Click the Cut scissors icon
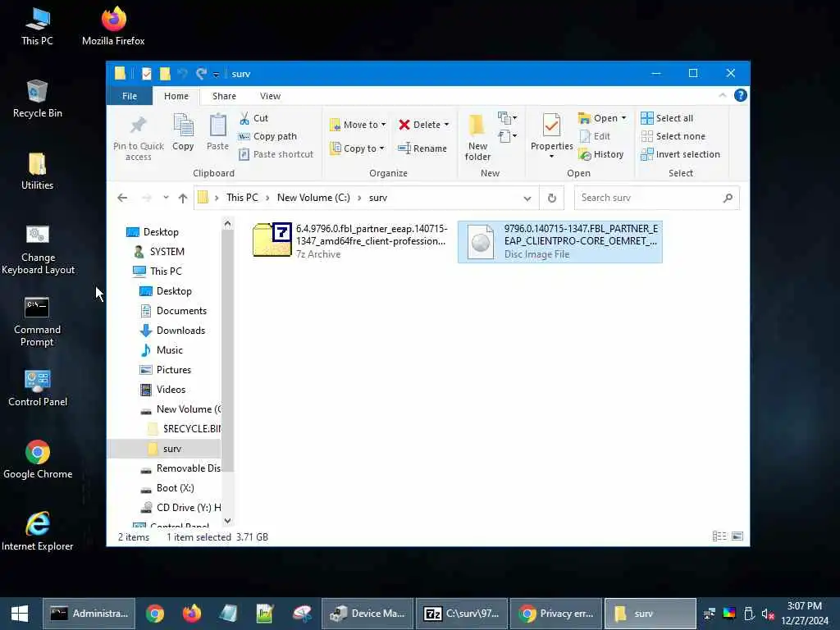Screen dimensions: 840x630 244,118
